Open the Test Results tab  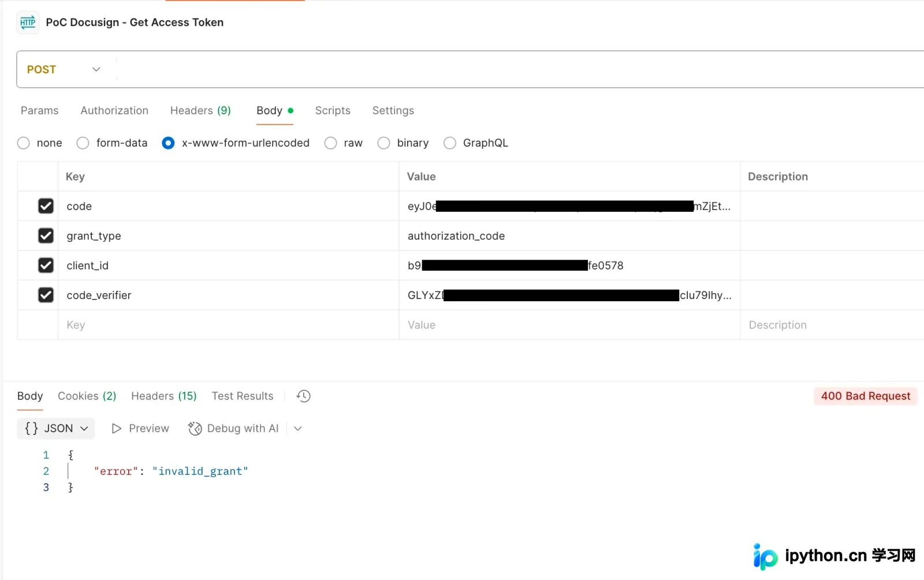pyautogui.click(x=243, y=396)
